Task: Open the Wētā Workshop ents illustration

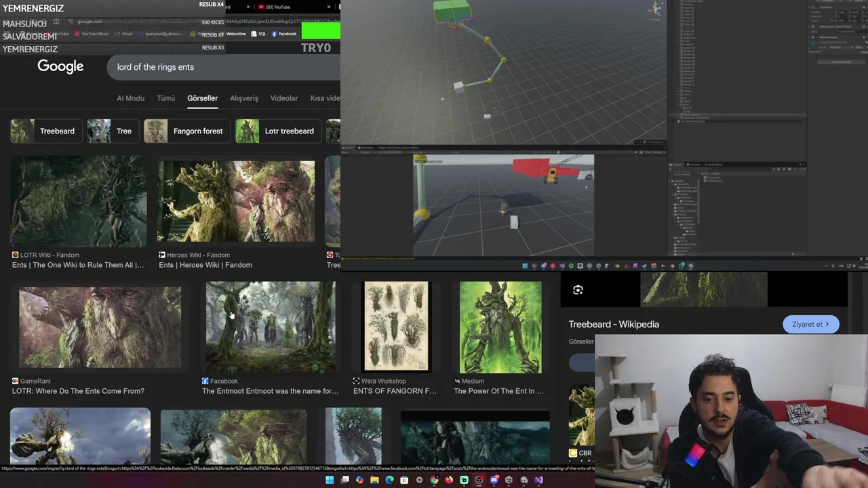Action: point(396,327)
